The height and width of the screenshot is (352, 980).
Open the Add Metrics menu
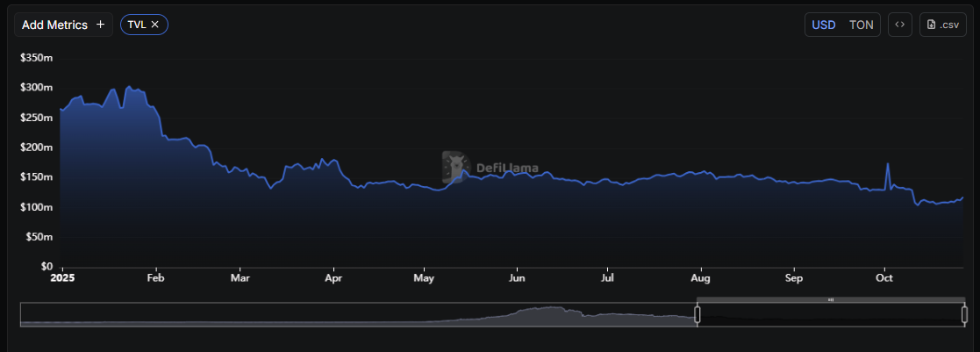pyautogui.click(x=64, y=25)
